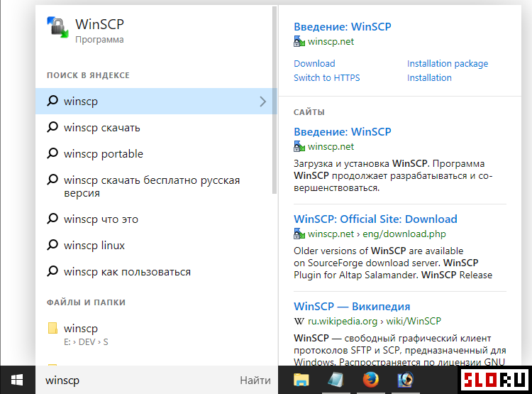Screen dimensions: 532x394
Task: Click winscp.net URL under Сайты result
Action: (x=331, y=147)
